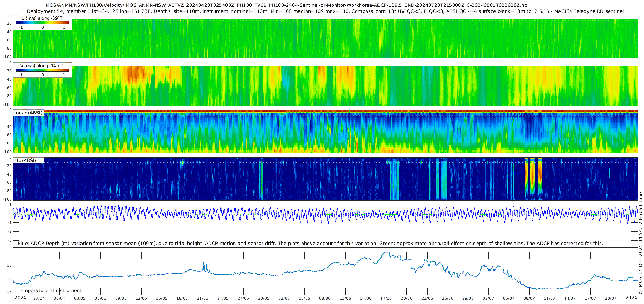644x304 pixels.
Task: Click the IMOS file path title
Action: (286, 5)
